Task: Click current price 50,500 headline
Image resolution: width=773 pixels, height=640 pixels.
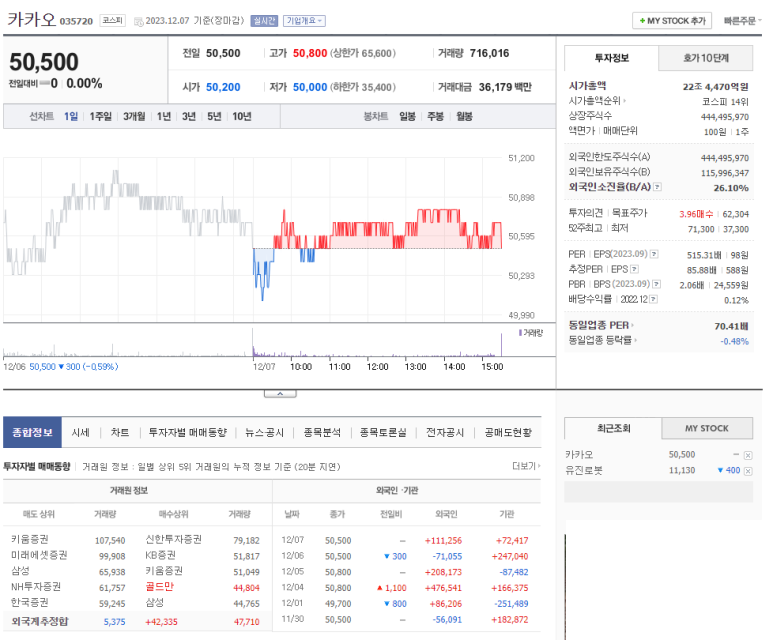Action: coord(44,62)
